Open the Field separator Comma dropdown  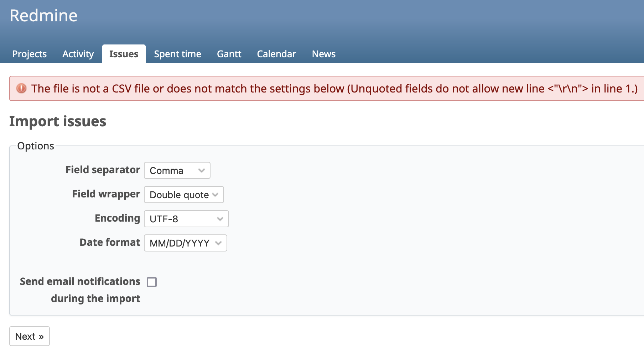pos(177,170)
